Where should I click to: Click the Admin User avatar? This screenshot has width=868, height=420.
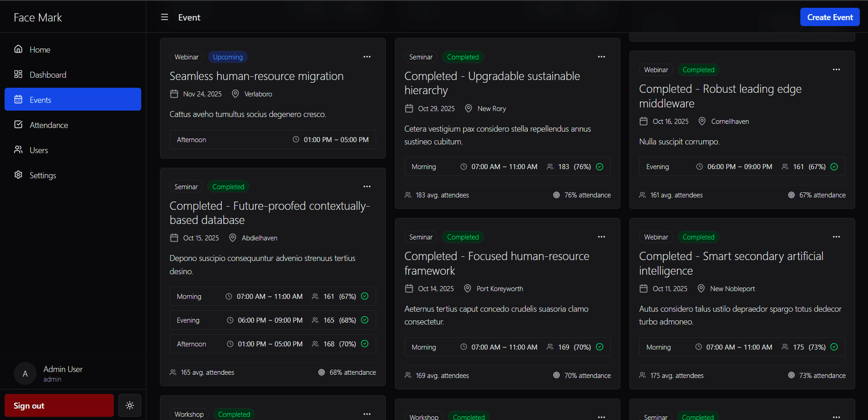point(25,374)
